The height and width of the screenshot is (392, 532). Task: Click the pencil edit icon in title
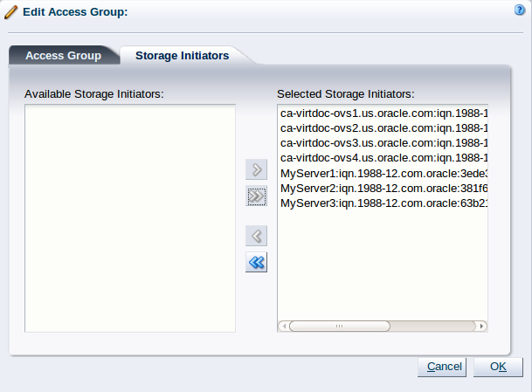pos(11,12)
